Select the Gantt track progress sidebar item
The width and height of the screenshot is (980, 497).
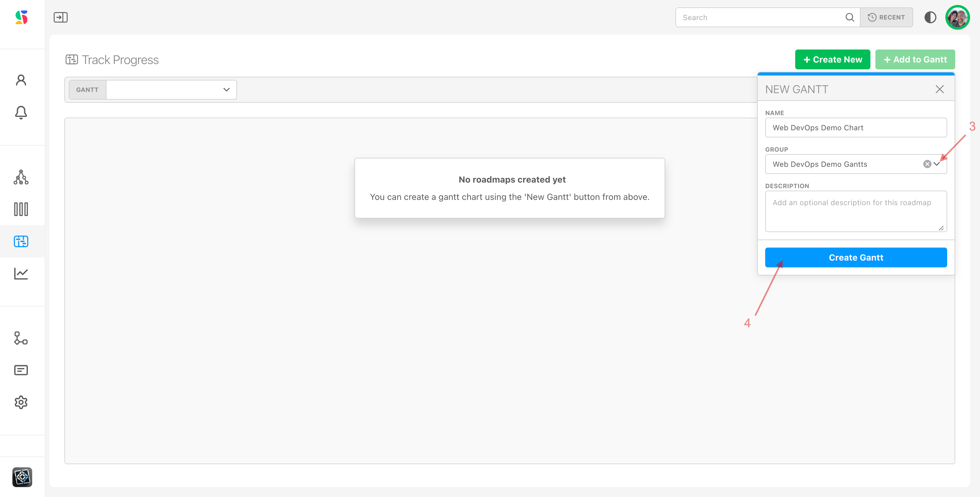[x=21, y=241]
